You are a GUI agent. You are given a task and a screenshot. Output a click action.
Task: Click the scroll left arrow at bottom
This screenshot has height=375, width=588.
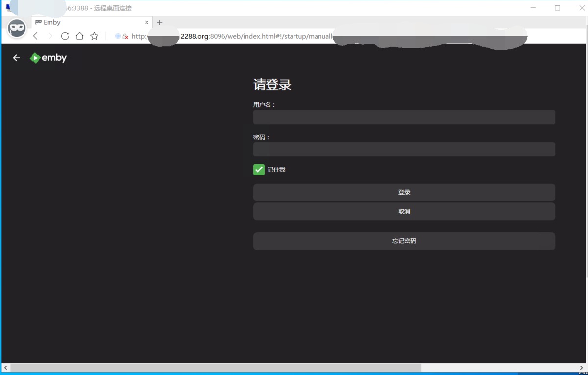[x=6, y=368]
